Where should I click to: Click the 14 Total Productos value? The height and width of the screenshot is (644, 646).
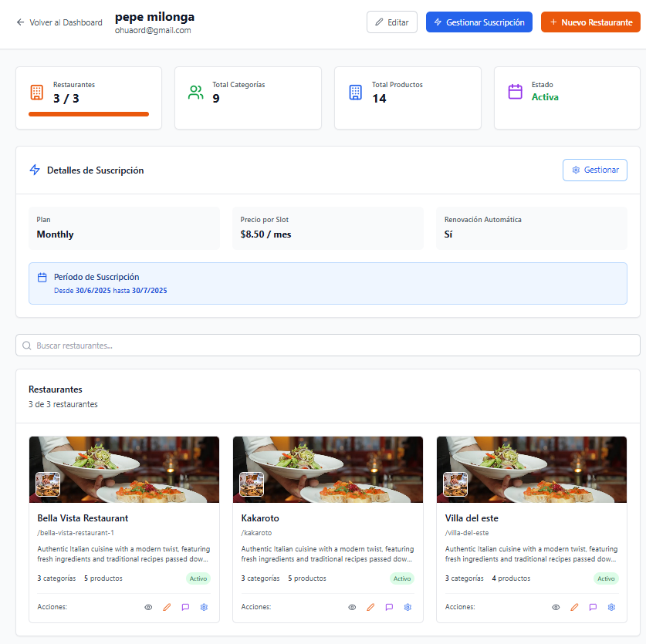379,99
